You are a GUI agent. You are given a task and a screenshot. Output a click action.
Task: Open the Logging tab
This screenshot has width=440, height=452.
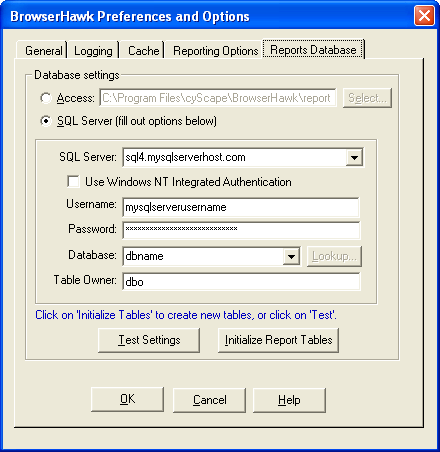click(93, 51)
